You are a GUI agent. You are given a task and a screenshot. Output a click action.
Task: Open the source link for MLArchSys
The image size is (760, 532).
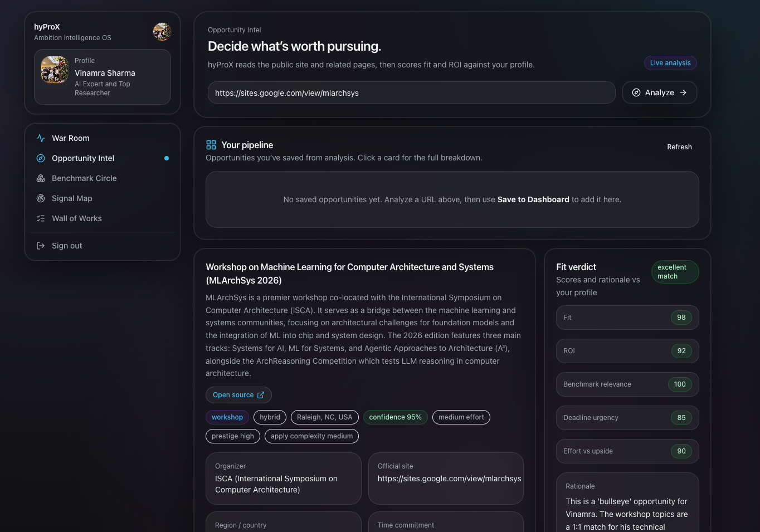[238, 395]
